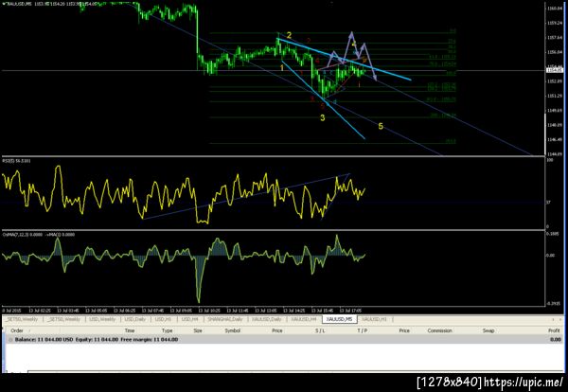Click the current price marker on price scale
Screen dimensions: 568x392
pos(555,70)
